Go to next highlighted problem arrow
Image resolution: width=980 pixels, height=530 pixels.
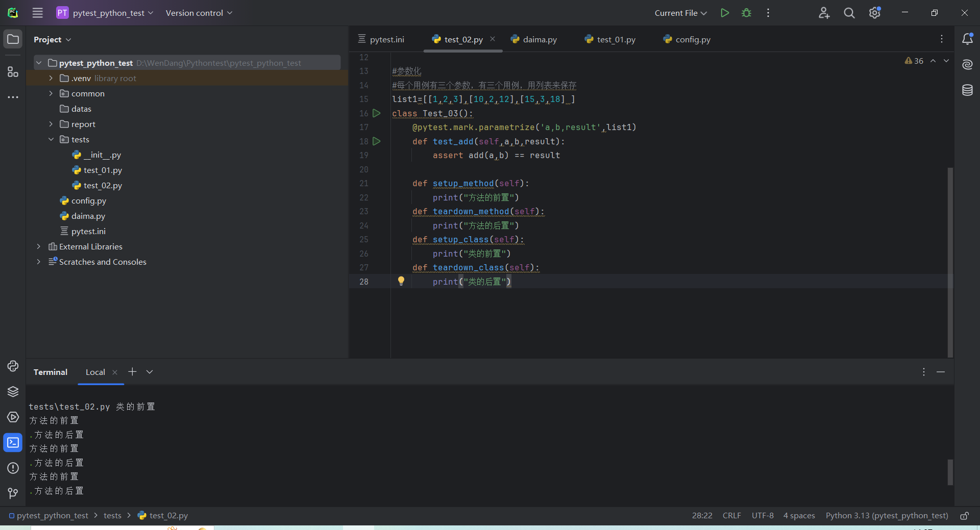946,61
